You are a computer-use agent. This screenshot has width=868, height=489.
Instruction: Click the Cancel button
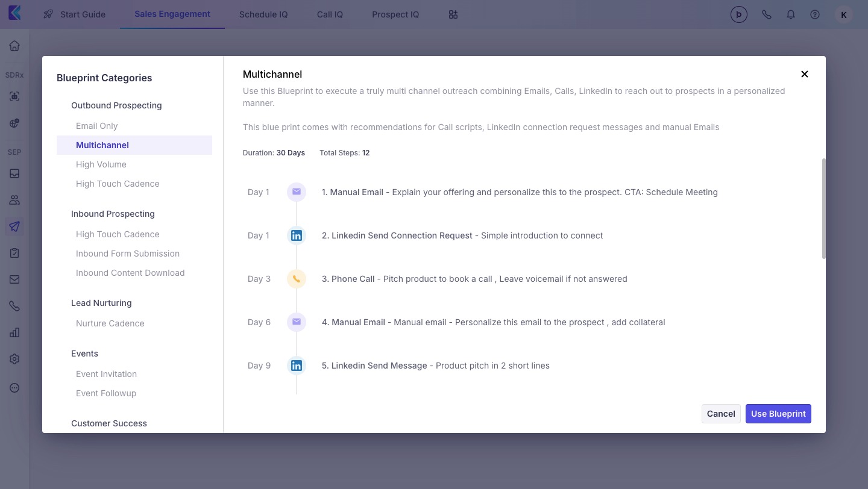[x=721, y=414]
